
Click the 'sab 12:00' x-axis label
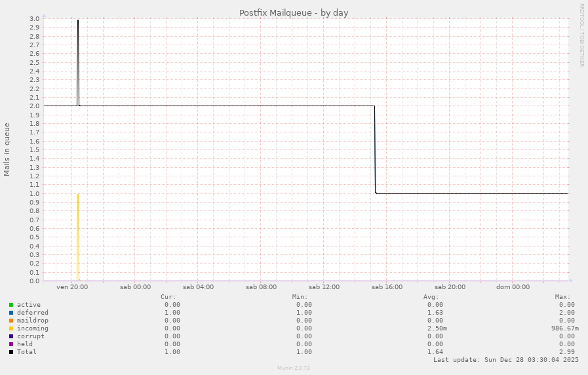point(324,287)
